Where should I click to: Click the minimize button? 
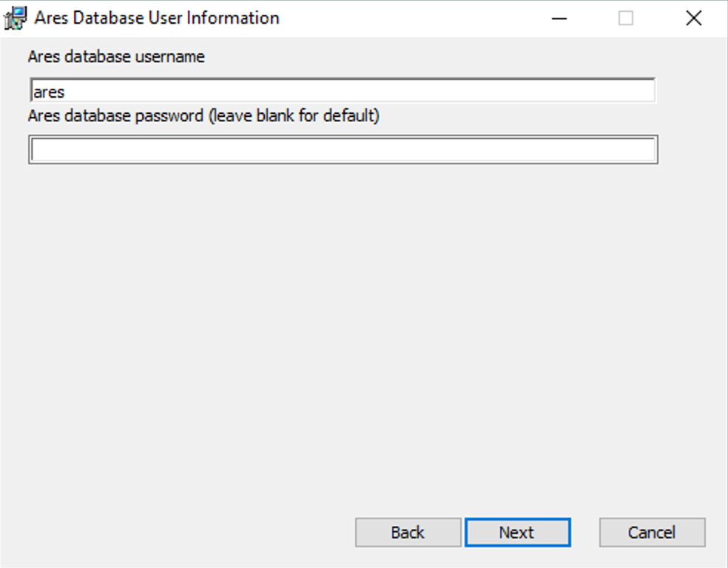pyautogui.click(x=560, y=17)
